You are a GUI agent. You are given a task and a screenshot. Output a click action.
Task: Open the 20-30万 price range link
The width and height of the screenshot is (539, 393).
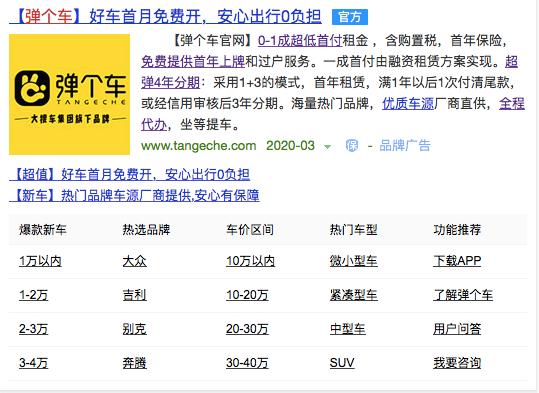(247, 329)
